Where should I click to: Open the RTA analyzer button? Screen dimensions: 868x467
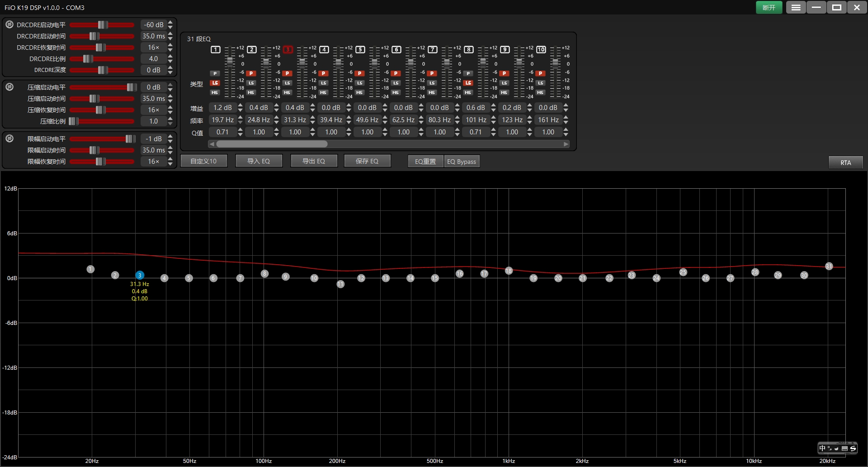pyautogui.click(x=845, y=162)
